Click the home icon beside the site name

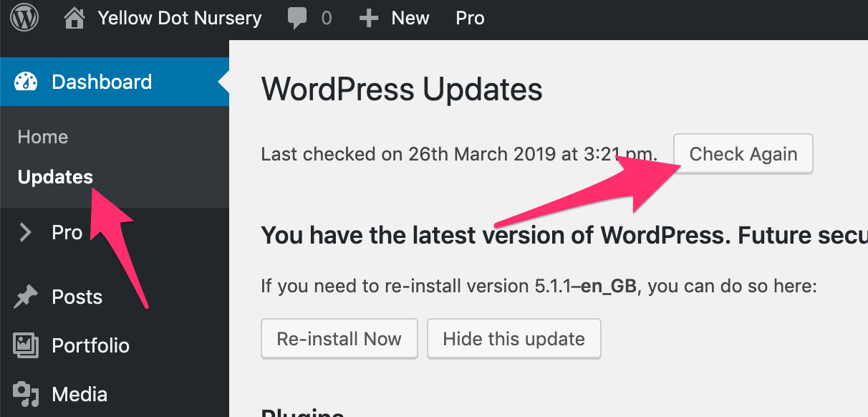(74, 18)
